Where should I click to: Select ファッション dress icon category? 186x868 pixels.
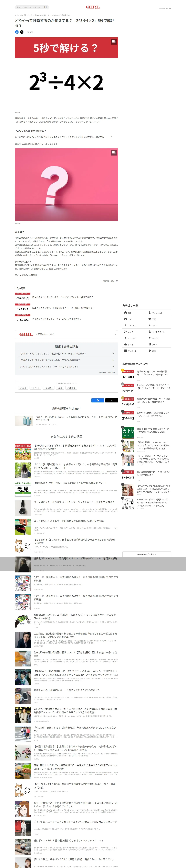[150, 313]
